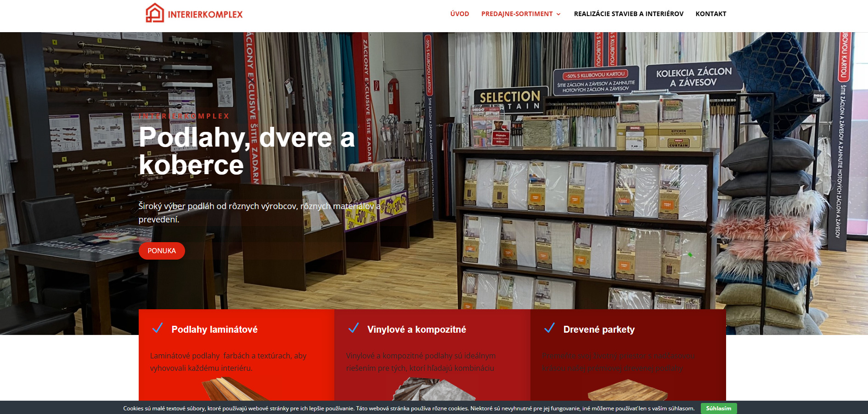Click the checkmark icon beside Vinylové a kompozitné

(353, 328)
